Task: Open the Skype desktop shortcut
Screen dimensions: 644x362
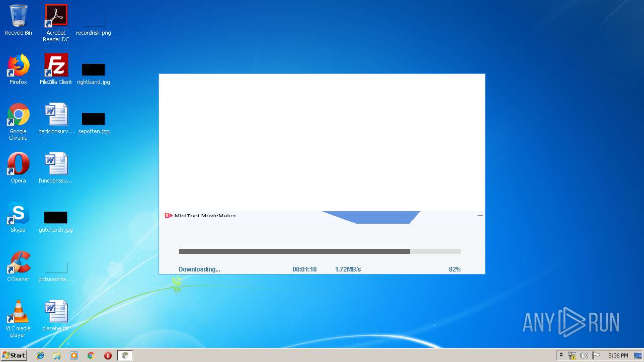Action: pos(18,217)
